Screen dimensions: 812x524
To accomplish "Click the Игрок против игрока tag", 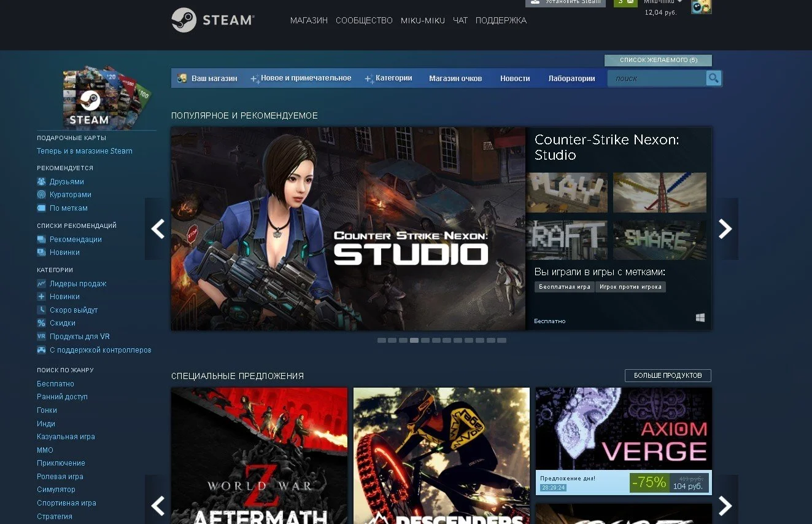I will 630,287.
